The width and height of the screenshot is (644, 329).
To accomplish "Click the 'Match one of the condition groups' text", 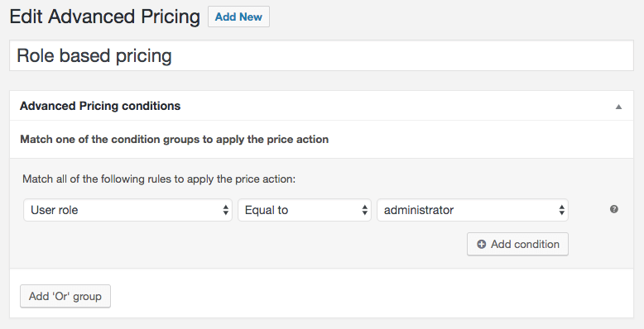I will point(174,140).
